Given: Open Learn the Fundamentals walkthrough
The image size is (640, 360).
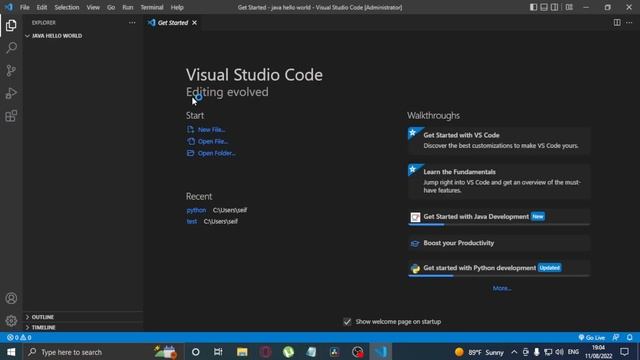Looking at the screenshot, I should click(499, 181).
